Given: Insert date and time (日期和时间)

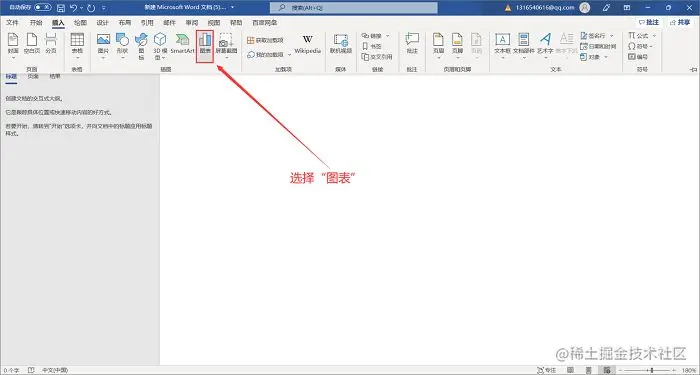Looking at the screenshot, I should (598, 46).
